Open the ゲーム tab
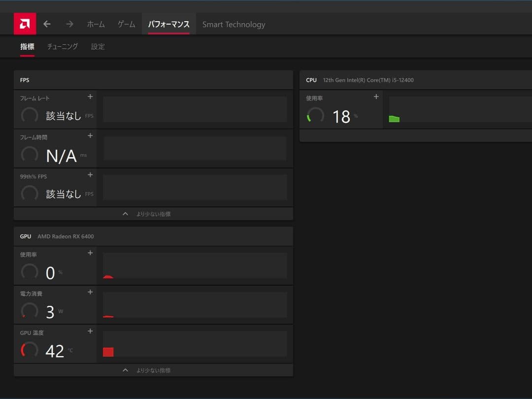This screenshot has width=532, height=399. coord(127,24)
